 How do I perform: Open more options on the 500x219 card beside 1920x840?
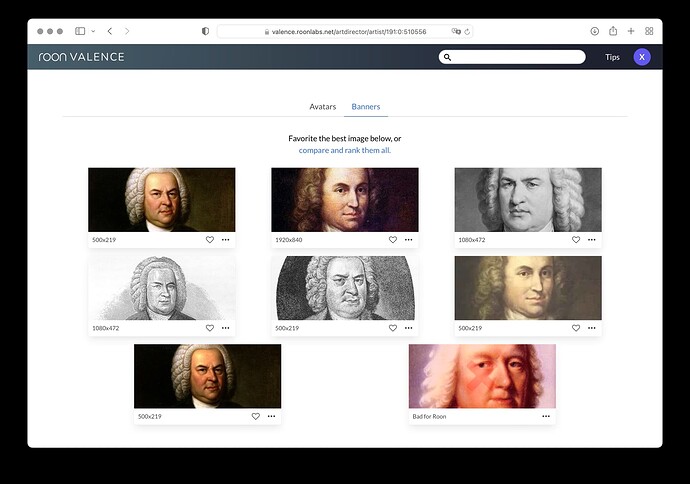click(226, 240)
